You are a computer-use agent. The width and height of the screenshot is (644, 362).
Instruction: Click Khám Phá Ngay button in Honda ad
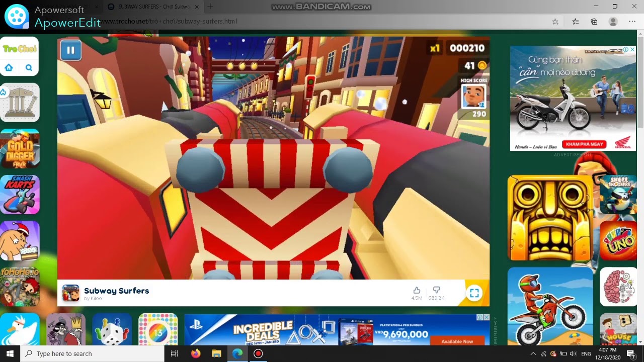coord(584,144)
